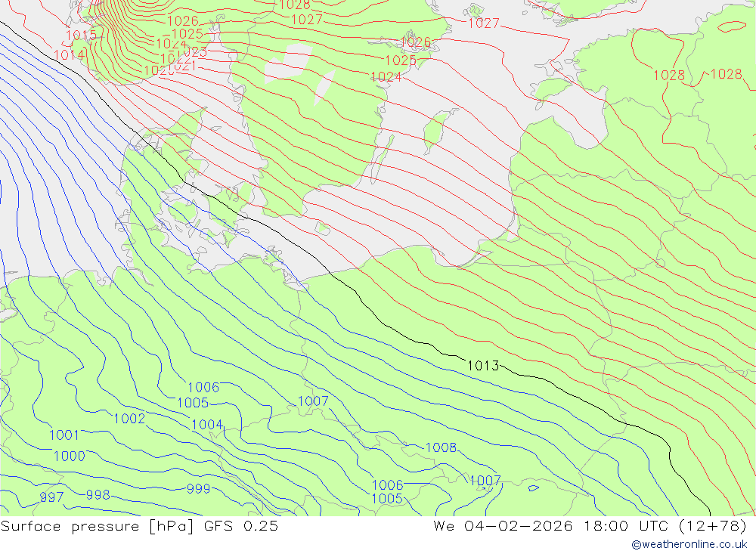Click the 'Surface pressure [hPa] GFS 0.25' caption
Viewport: 756px width, 554px height.
click(x=139, y=526)
